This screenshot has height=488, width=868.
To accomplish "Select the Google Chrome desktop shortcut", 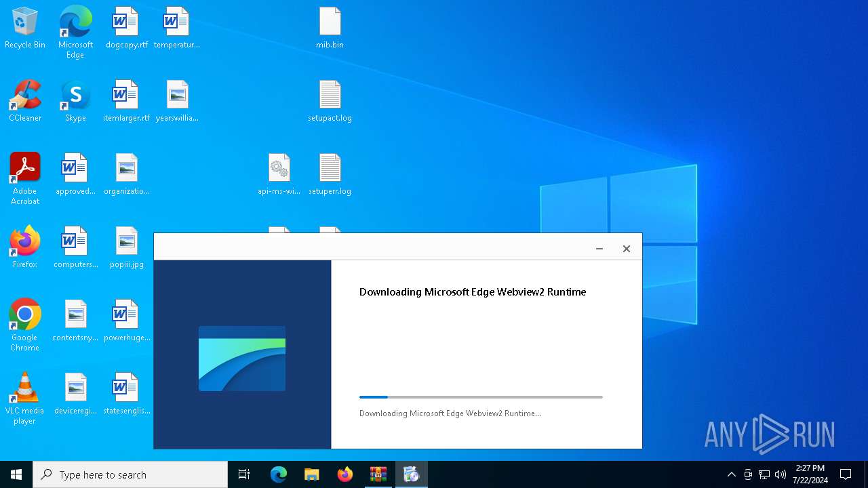I will 25,325.
